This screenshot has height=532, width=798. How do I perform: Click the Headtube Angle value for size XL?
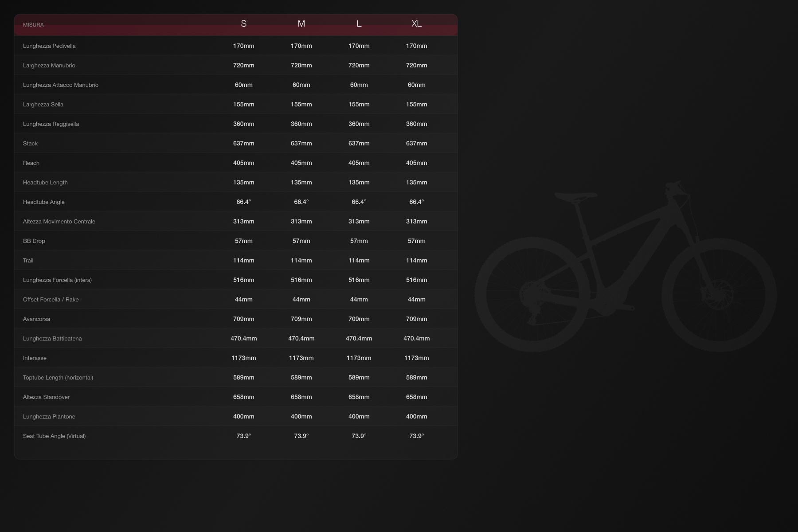coord(416,202)
